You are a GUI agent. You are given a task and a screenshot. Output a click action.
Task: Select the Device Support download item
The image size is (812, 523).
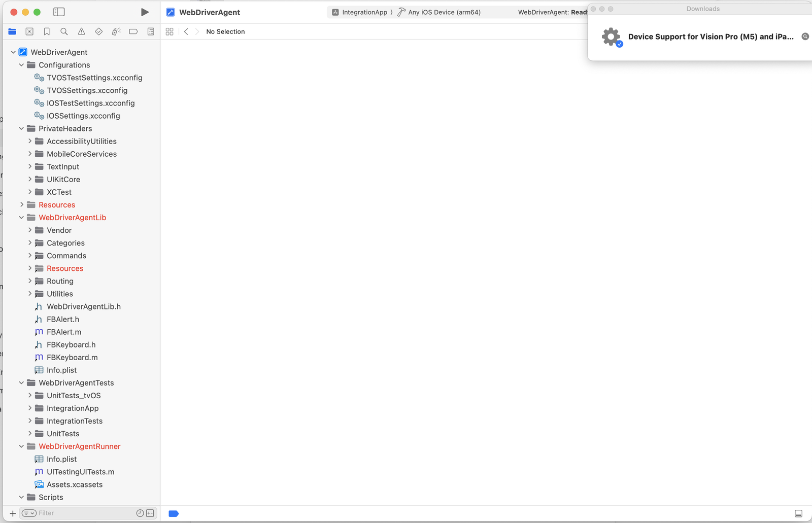(700, 37)
